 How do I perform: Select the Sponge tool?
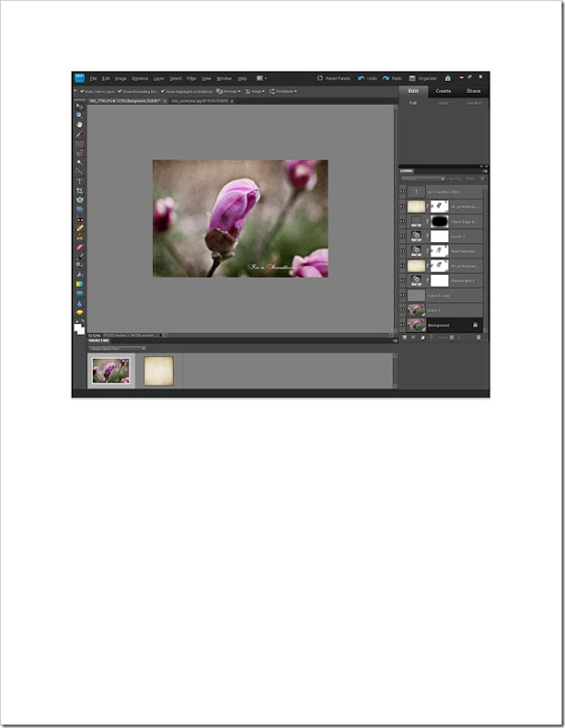pyautogui.click(x=79, y=313)
